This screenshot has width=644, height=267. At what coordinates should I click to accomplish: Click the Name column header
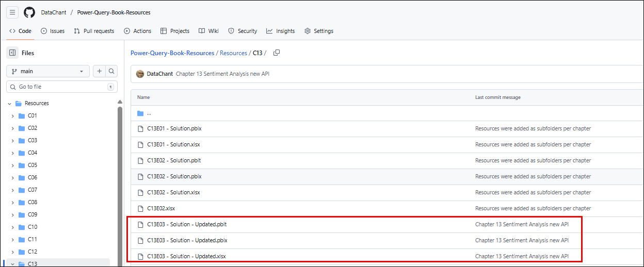[x=143, y=97]
